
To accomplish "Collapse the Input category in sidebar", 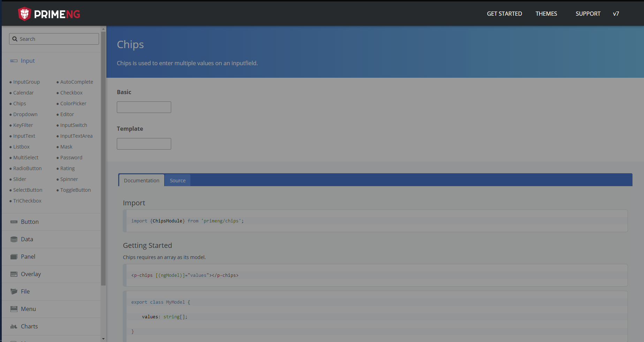I will tap(28, 60).
